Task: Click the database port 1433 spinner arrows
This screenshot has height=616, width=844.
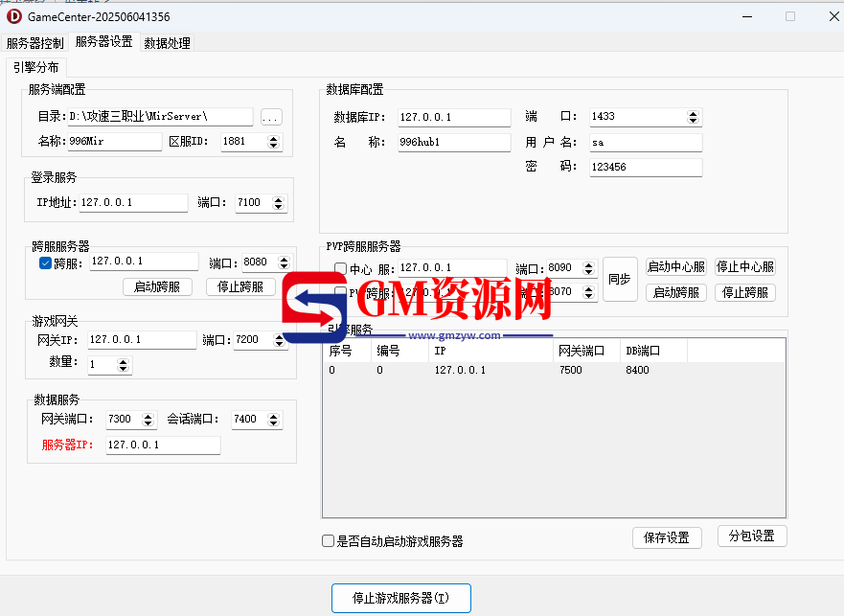Action: click(693, 117)
